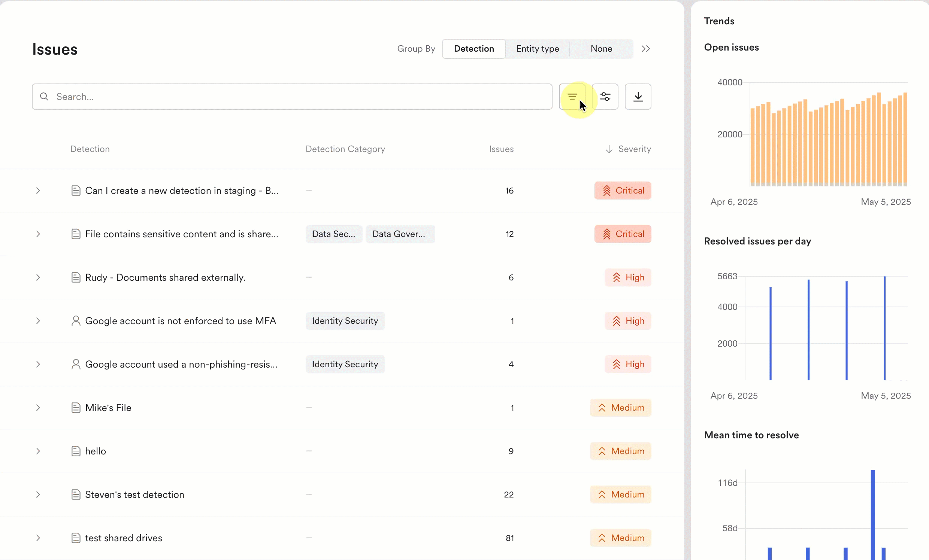This screenshot has height=560, width=929.
Task: Expand the Mike's File row
Action: 38,407
